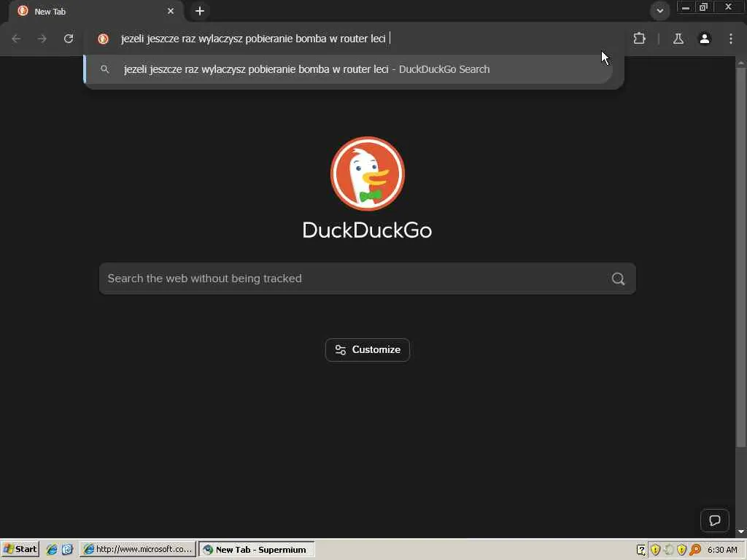
Task: Close the New Tab tab
Action: (171, 11)
